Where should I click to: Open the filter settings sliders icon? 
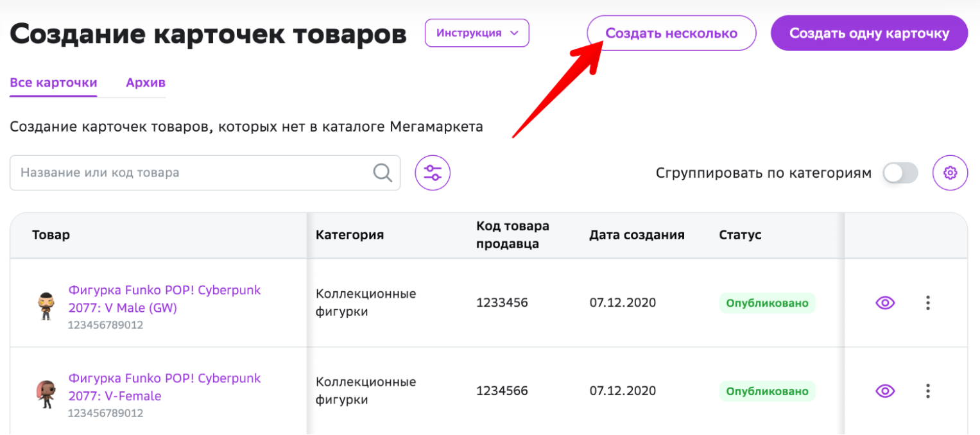[433, 173]
